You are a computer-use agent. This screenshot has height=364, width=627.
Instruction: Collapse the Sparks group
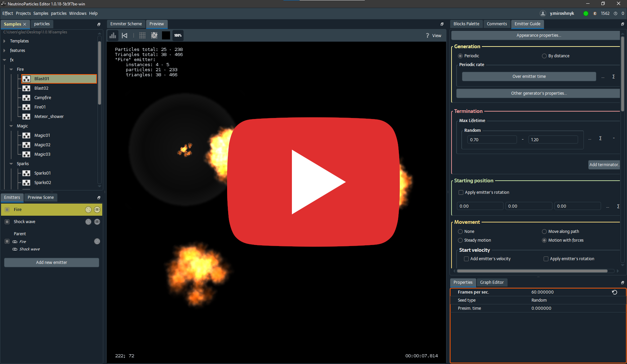click(11, 163)
